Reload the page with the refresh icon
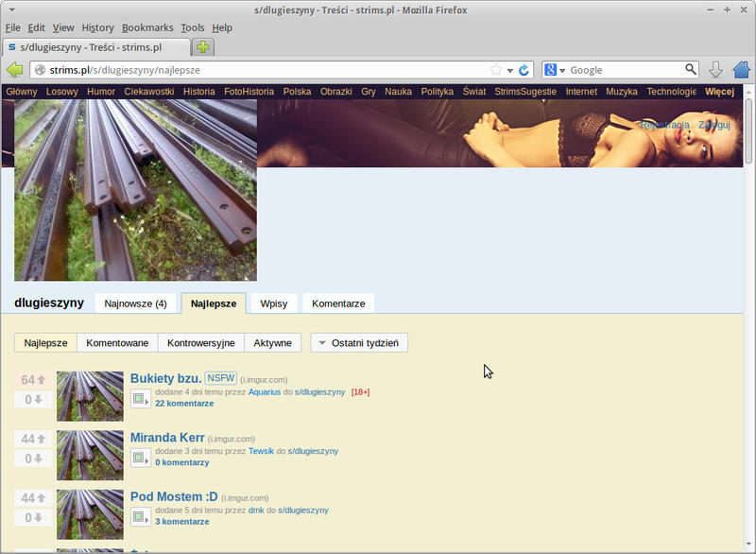The width and height of the screenshot is (756, 554). point(524,70)
